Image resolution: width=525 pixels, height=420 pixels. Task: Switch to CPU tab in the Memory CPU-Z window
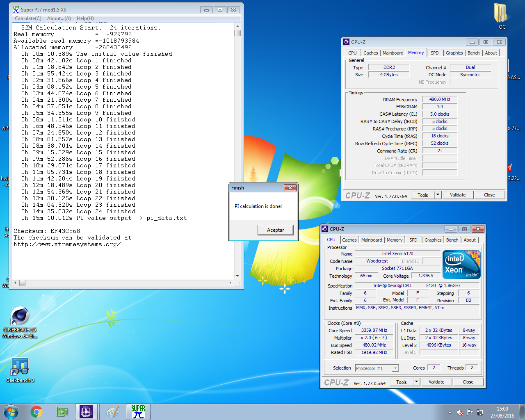tap(352, 53)
